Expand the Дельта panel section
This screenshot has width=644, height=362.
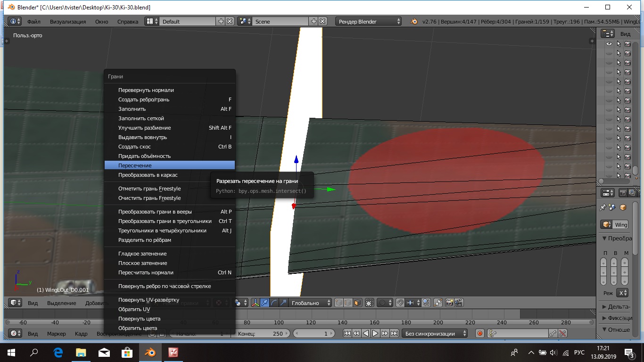(616, 307)
